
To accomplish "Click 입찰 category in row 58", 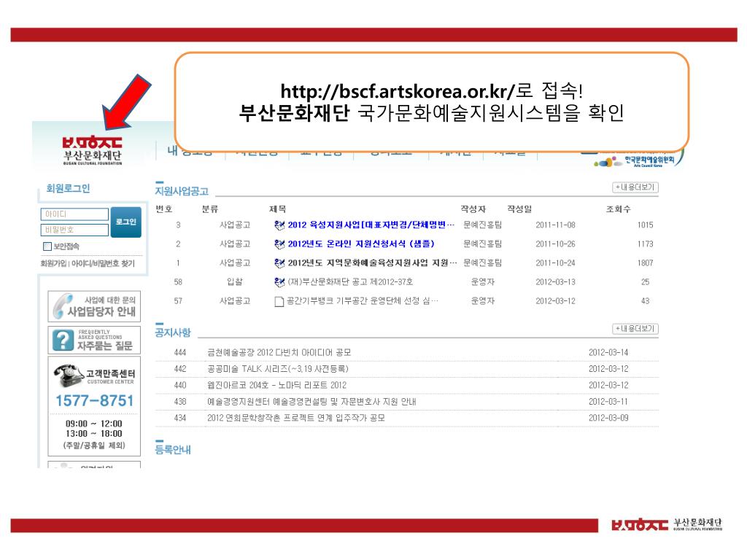I will click(x=235, y=282).
